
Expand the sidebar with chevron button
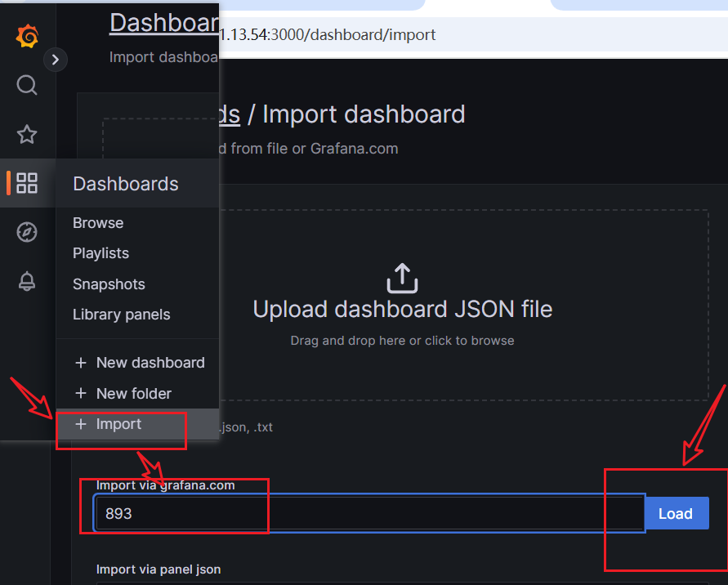pos(56,60)
